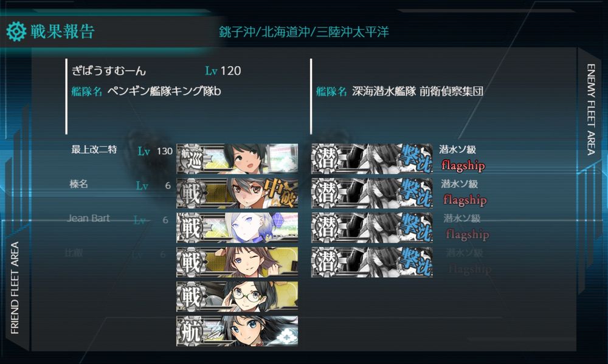Click the 戦果報告 title header
This screenshot has height=364, width=608.
tap(63, 32)
